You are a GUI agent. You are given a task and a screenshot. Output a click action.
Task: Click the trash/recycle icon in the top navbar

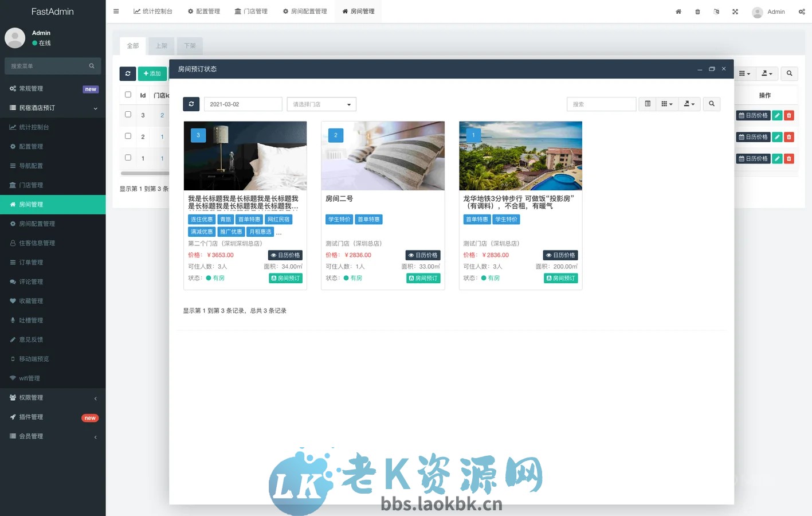tap(697, 11)
